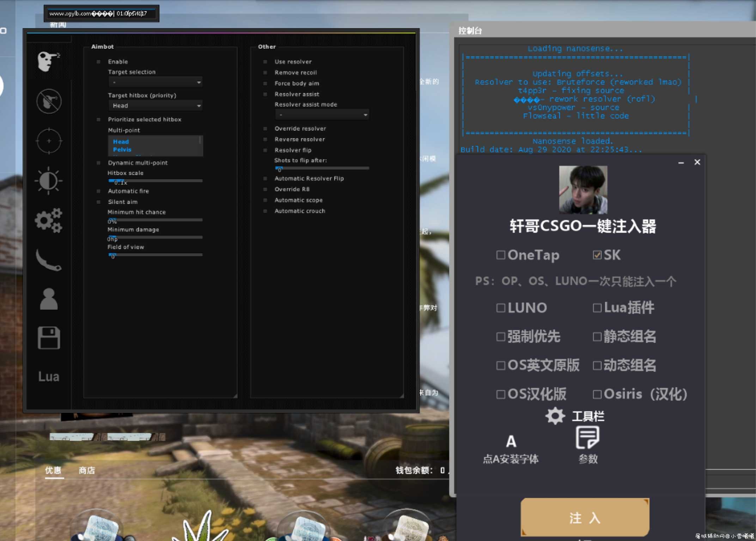This screenshot has height=541, width=756.
Task: Open the floppy disk config tab
Action: (49, 338)
